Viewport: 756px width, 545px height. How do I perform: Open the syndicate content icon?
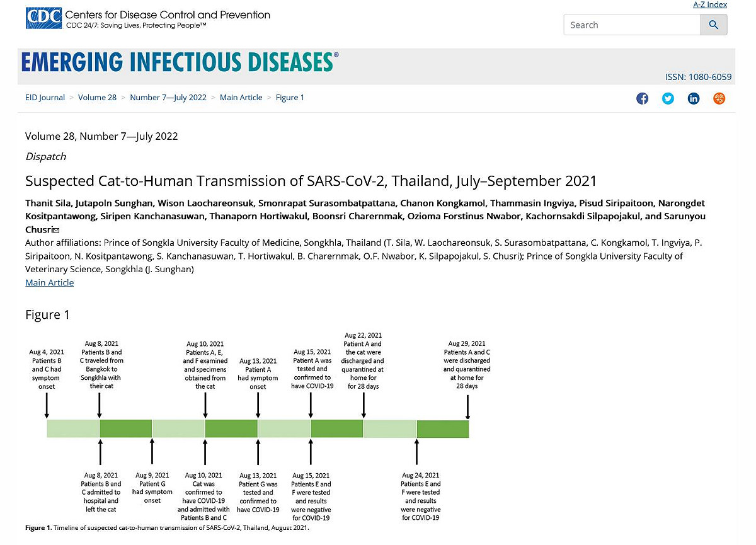coord(719,98)
